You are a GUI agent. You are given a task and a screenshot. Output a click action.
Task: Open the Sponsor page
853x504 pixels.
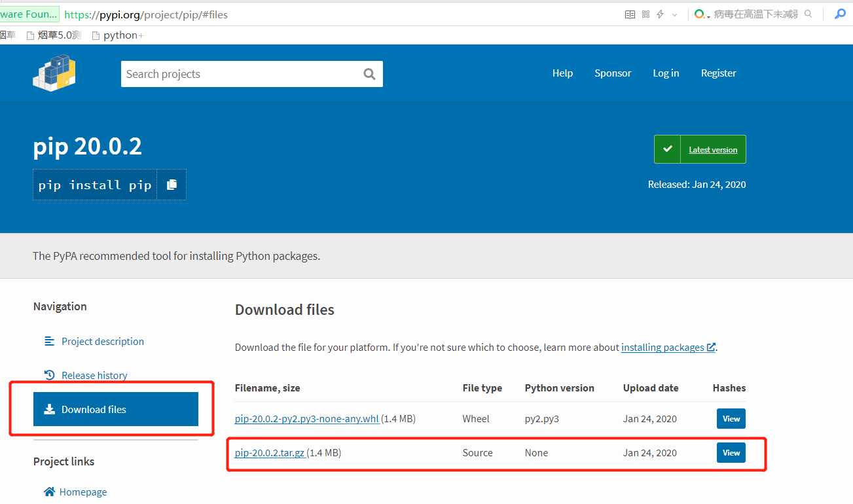point(613,73)
